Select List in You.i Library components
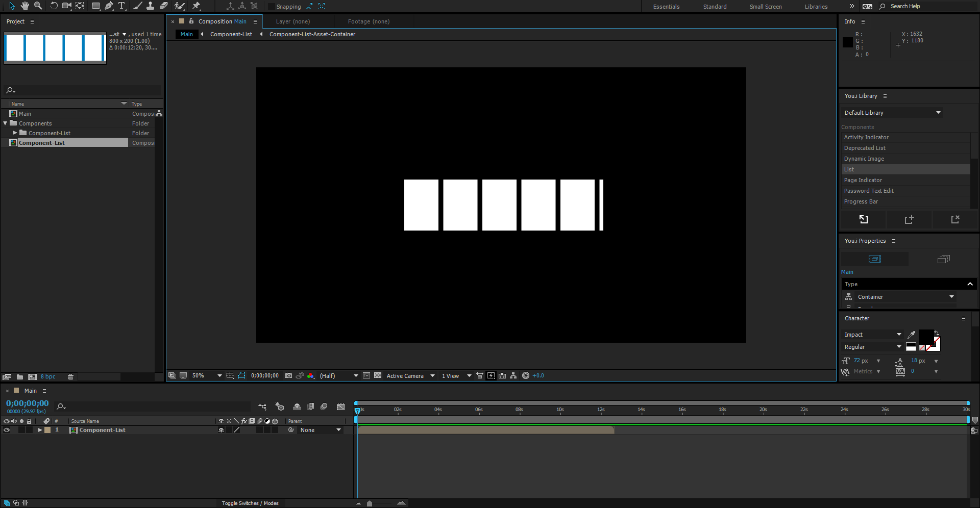Viewport: 980px width, 508px height. point(905,169)
